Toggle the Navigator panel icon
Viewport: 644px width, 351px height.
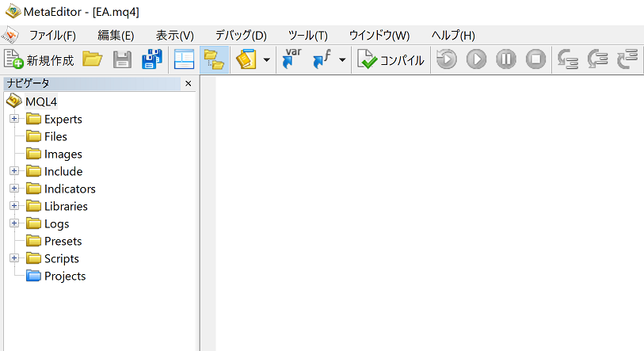(214, 59)
